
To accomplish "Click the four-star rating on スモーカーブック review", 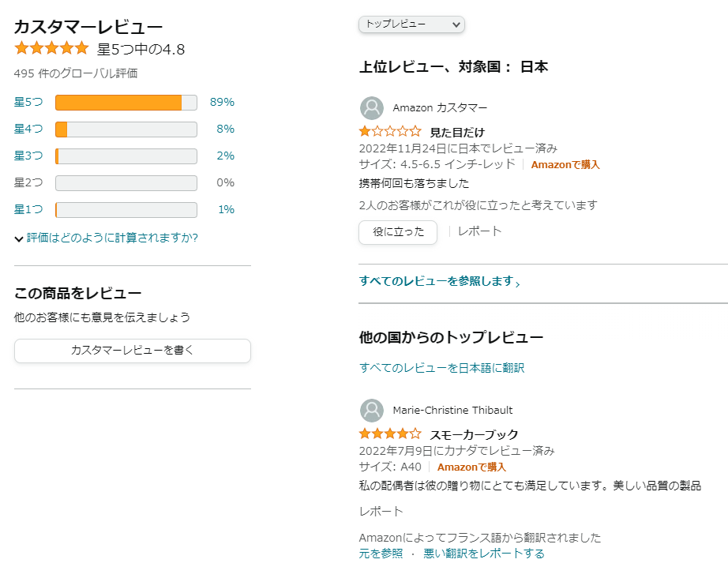I will (390, 434).
